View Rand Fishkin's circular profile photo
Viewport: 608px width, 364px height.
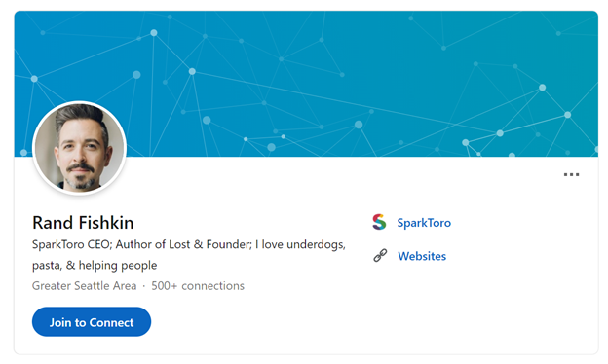click(x=80, y=148)
